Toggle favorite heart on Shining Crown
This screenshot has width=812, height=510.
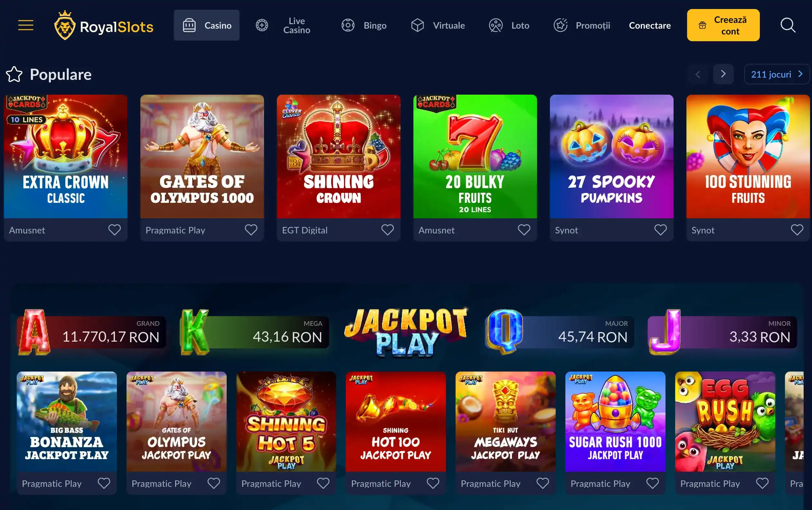[x=387, y=230]
